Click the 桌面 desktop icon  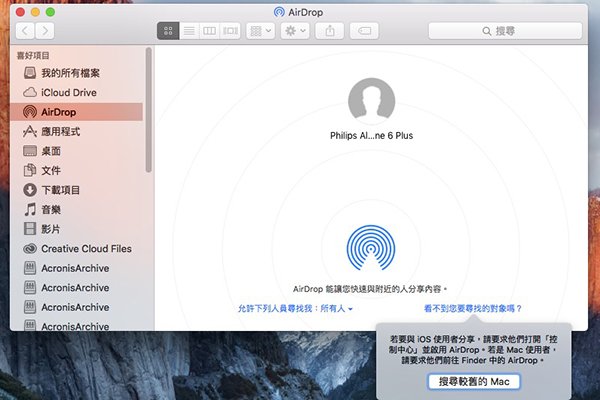[30, 151]
